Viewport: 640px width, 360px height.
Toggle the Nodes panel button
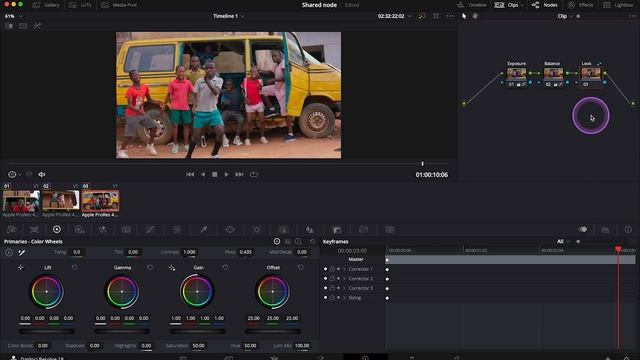pos(544,5)
